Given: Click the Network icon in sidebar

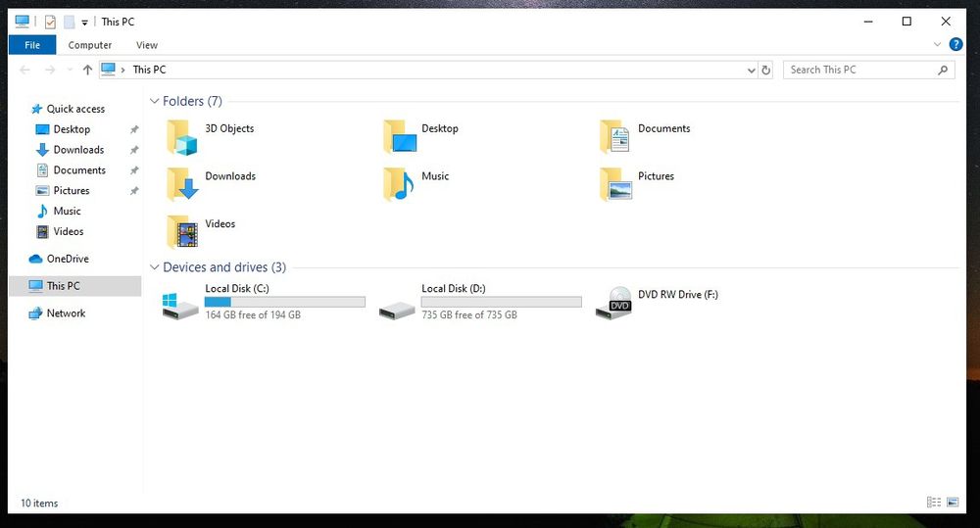Looking at the screenshot, I should (x=35, y=313).
